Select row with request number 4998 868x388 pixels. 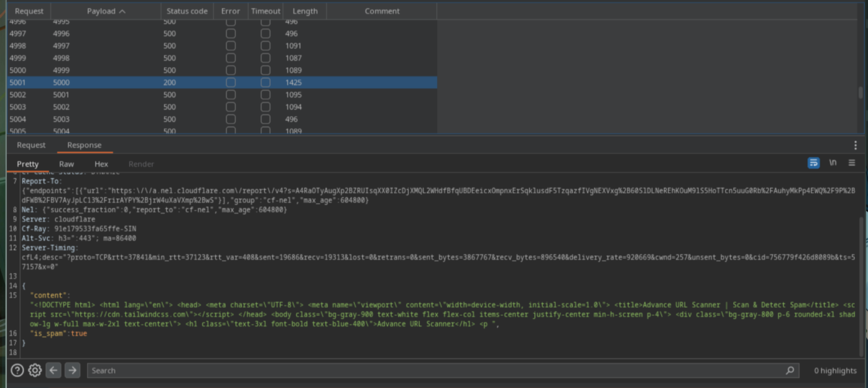(x=222, y=46)
